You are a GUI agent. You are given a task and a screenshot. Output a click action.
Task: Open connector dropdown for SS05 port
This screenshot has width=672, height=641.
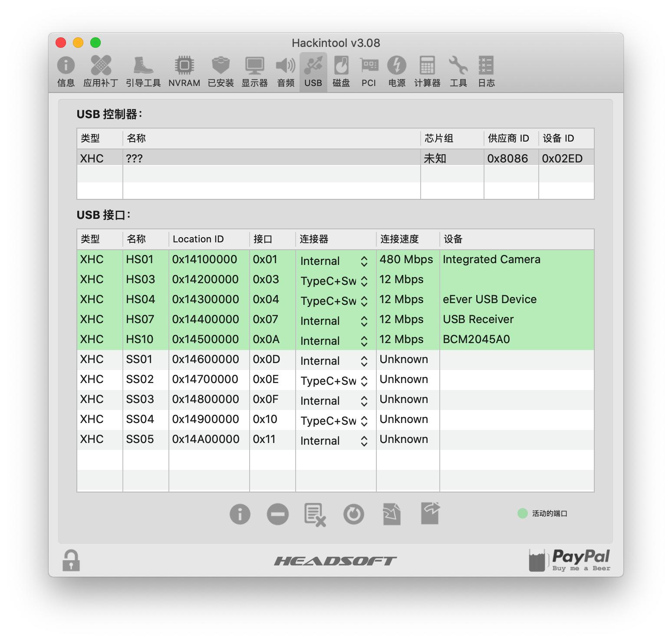tap(364, 441)
